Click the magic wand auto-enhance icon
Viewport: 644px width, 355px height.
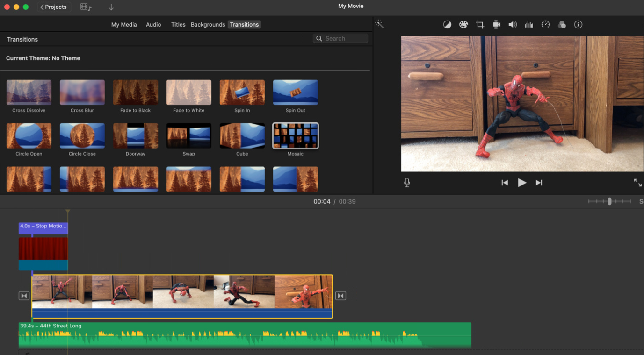pos(379,24)
